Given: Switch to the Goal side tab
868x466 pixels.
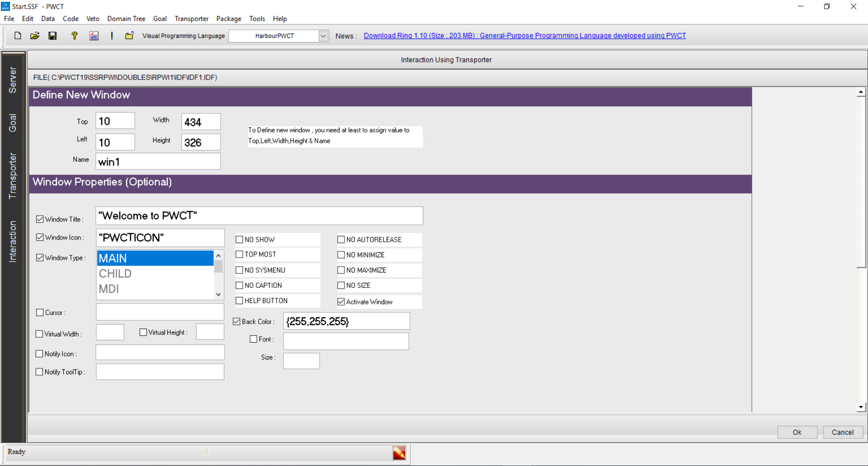Looking at the screenshot, I should tap(13, 123).
